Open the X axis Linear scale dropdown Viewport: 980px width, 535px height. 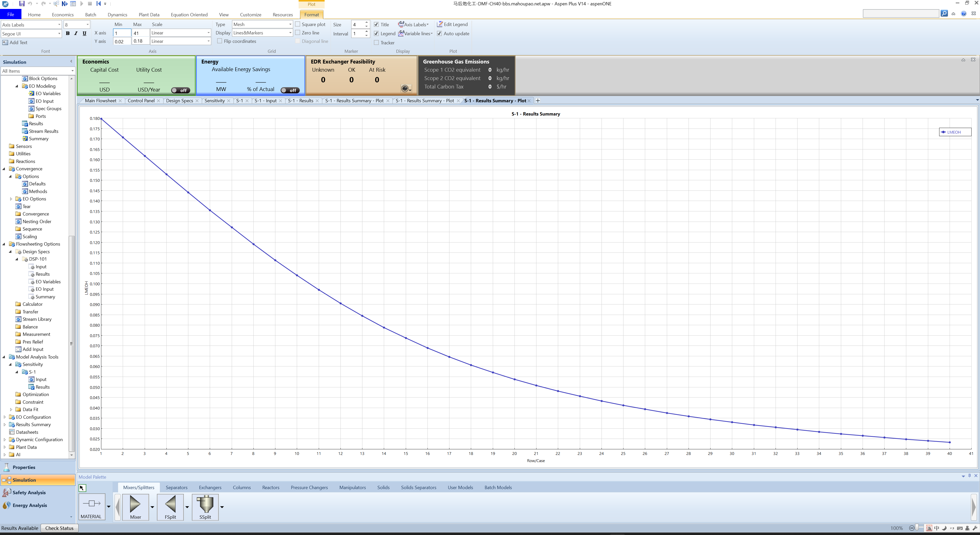[181, 33]
